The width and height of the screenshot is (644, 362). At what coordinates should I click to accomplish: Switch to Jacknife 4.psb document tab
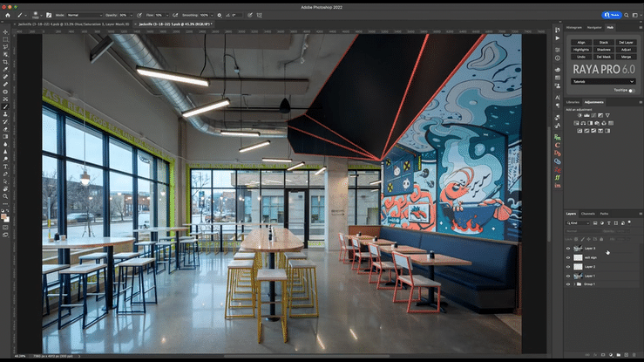click(x=73, y=24)
